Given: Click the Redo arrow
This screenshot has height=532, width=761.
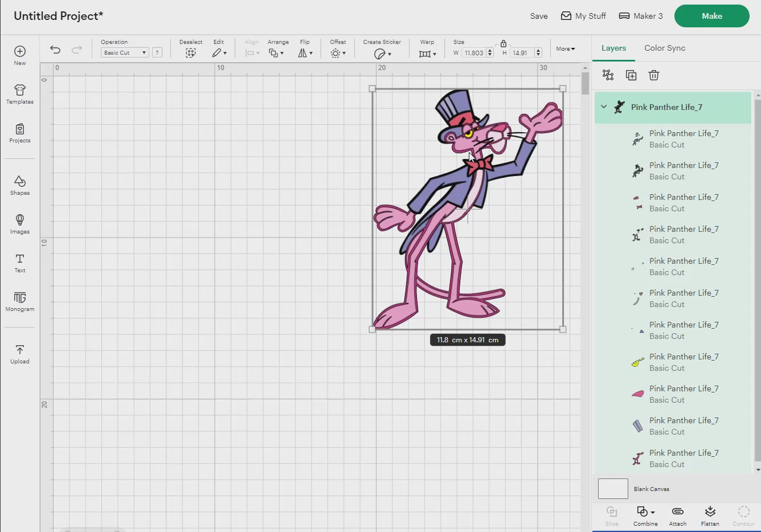Looking at the screenshot, I should pyautogui.click(x=76, y=50).
